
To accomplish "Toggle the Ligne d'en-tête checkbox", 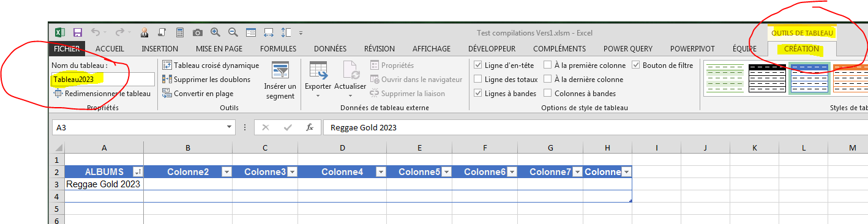I will (478, 65).
